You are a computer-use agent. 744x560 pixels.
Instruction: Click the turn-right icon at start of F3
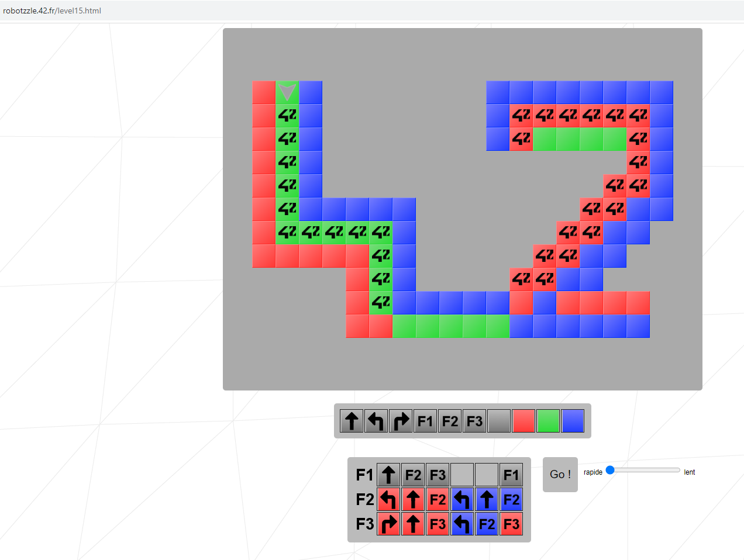388,524
